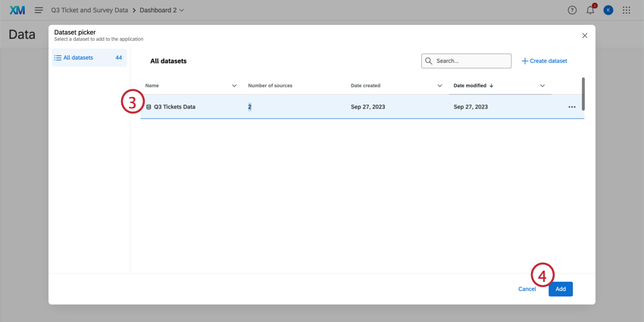Focus the Search datasets field
The width and height of the screenshot is (644, 322).
pyautogui.click(x=466, y=61)
